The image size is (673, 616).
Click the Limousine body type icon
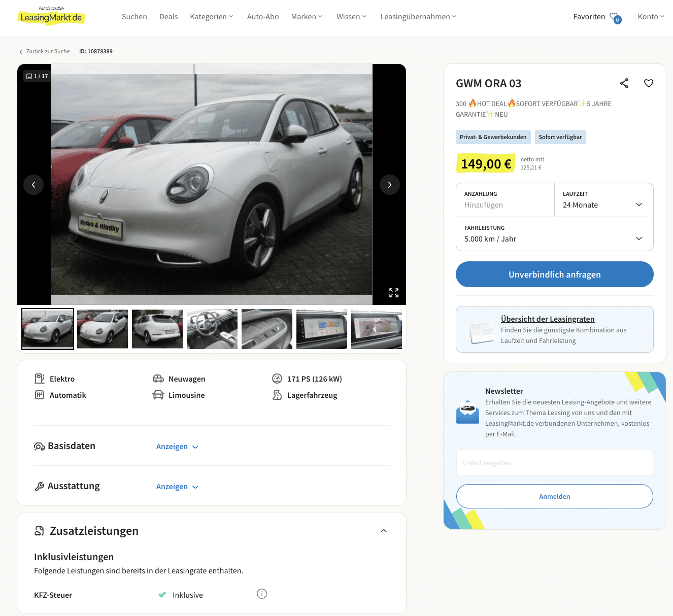pos(158,395)
